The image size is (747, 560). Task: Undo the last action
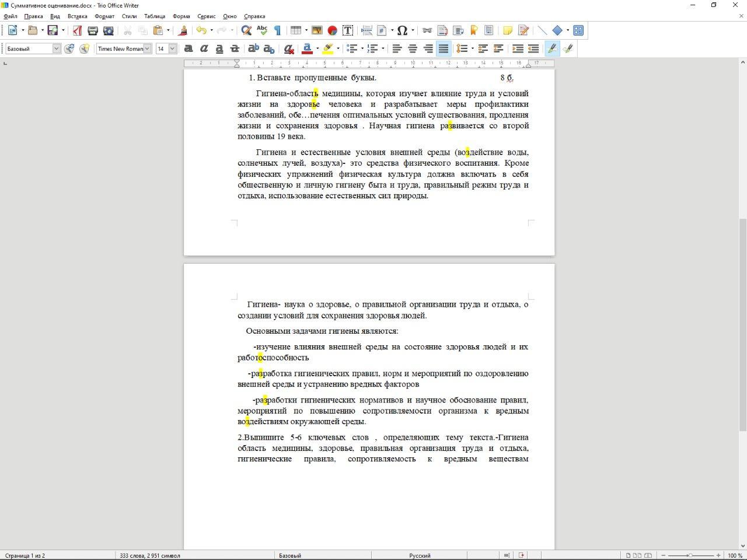(201, 30)
